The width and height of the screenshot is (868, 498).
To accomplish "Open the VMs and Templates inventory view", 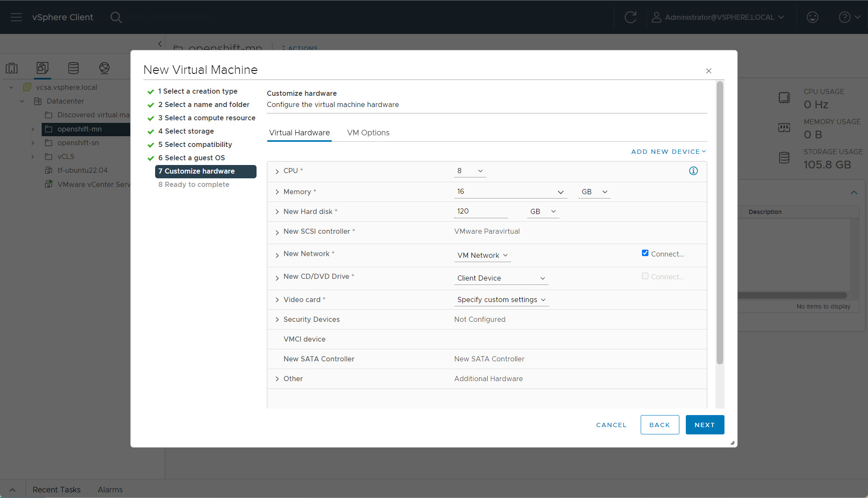I will coord(43,68).
